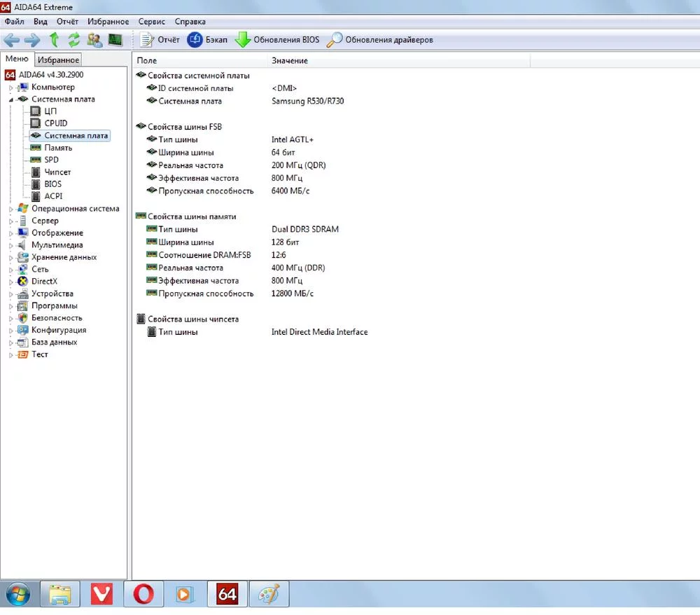700x615 pixels.
Task: Click the forward navigation arrow
Action: tap(33, 40)
